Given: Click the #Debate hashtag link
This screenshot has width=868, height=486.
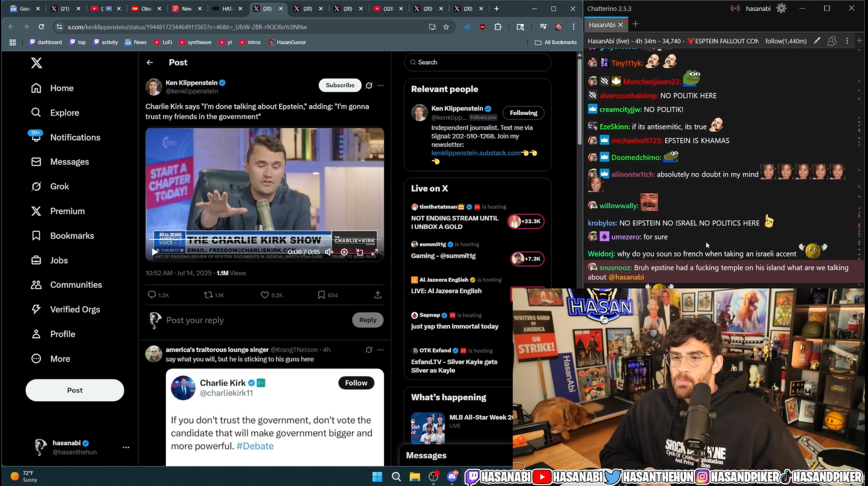Looking at the screenshot, I should tap(255, 446).
